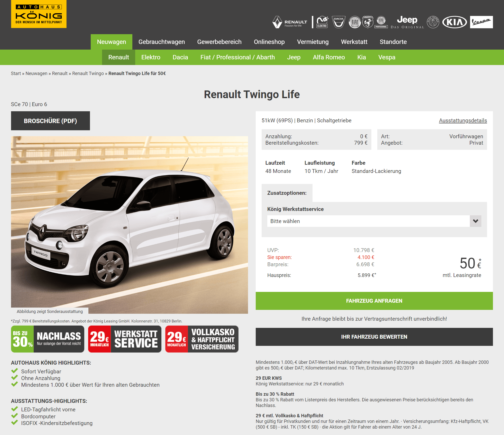Viewport: 504px width, 435px height.
Task: Open the Jeep brand logo
Action: coord(407,22)
